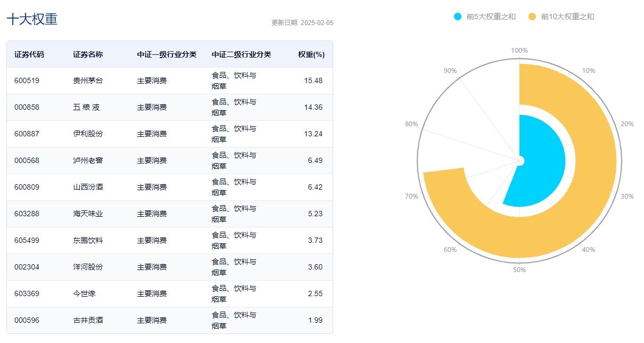Click weight value 3.60
The height and width of the screenshot is (343, 644).
315,267
